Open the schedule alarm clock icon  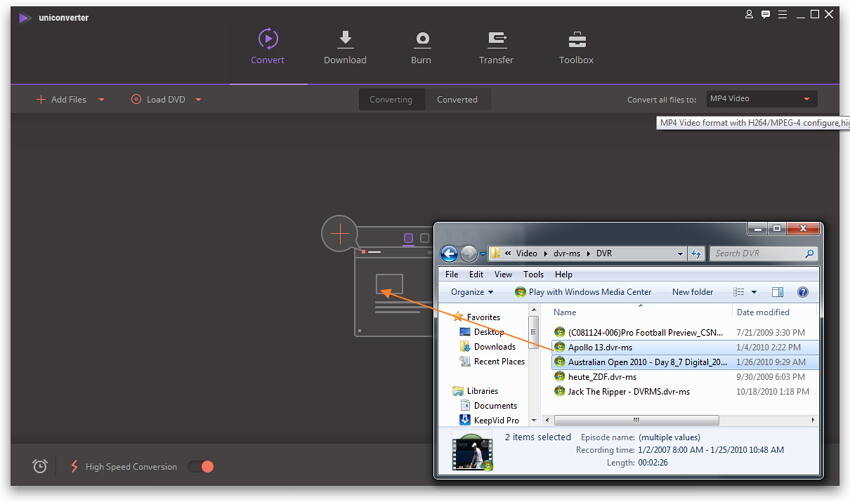pos(40,466)
